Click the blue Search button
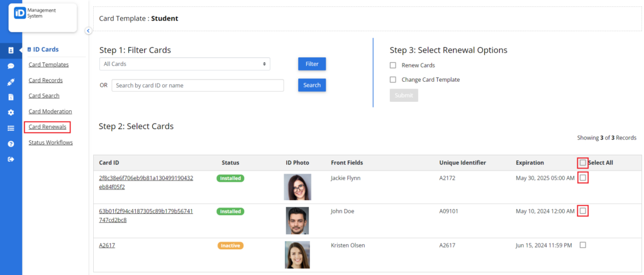Screen dimensions: 644x275 point(312,85)
